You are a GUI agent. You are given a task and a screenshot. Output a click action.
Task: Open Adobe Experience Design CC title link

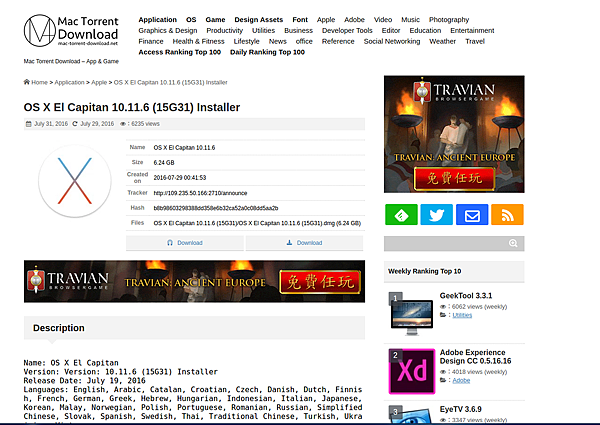click(475, 357)
